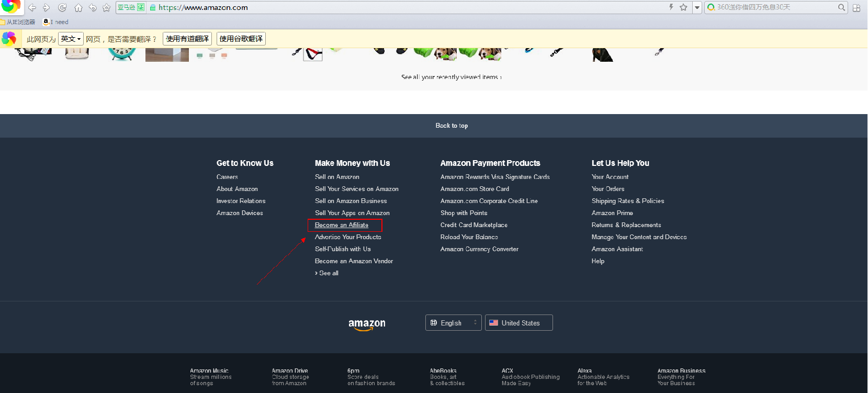Click Sell on Amazon Business
868x393 pixels.
pos(351,201)
